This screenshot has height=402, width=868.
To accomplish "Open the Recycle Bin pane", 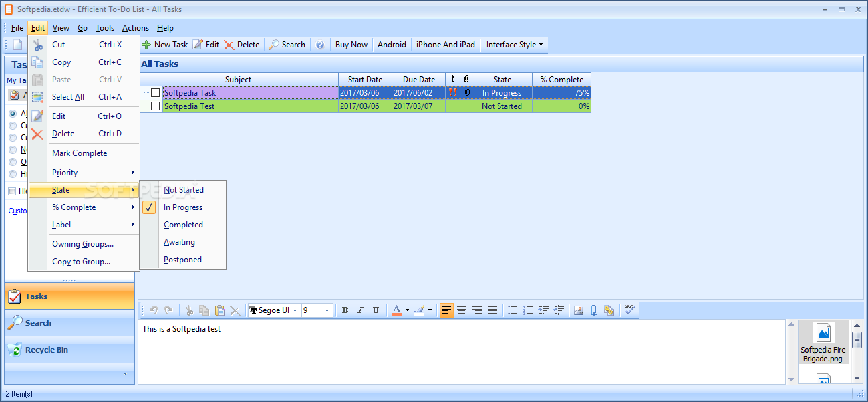I will pos(69,350).
